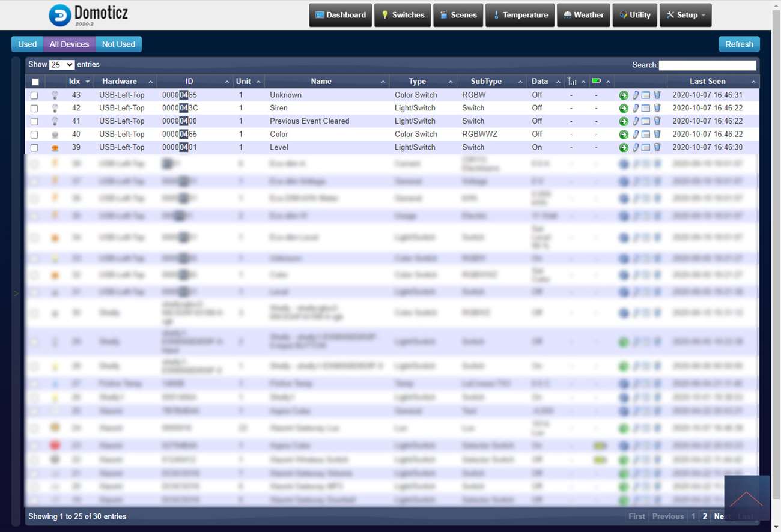Go to page 2 of entries
This screenshot has width=781, height=532.
[x=705, y=516]
